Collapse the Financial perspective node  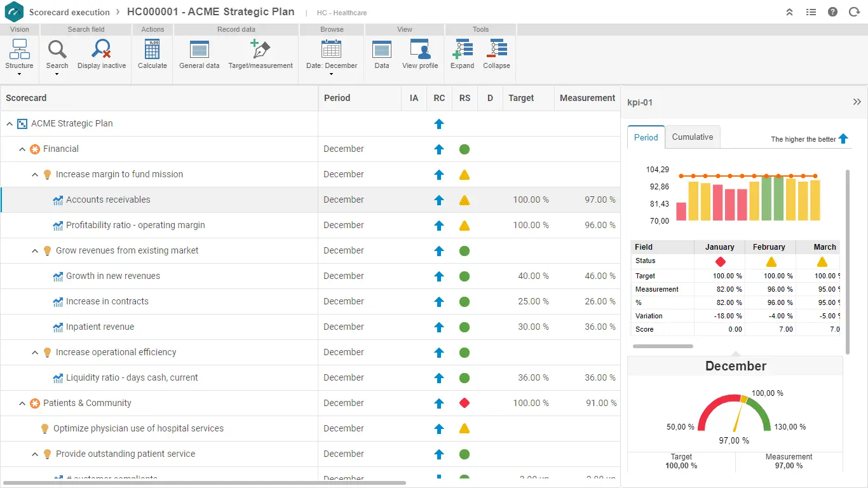[22, 149]
